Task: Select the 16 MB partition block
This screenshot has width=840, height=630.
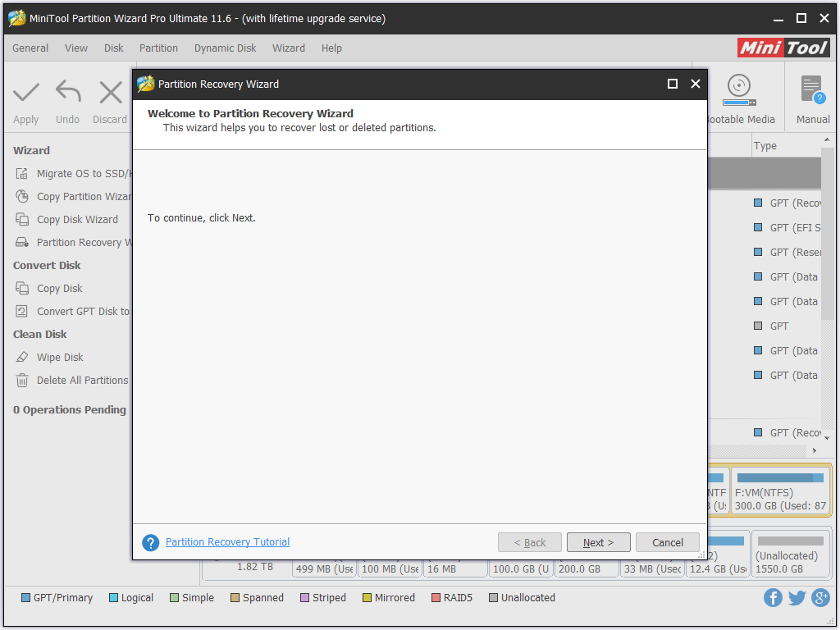Action: pyautogui.click(x=454, y=568)
